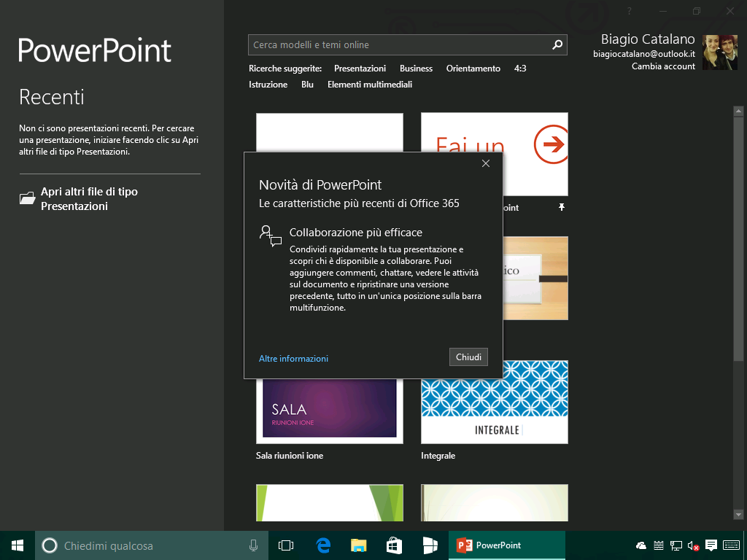Open the Action Center notifications icon

point(711,545)
